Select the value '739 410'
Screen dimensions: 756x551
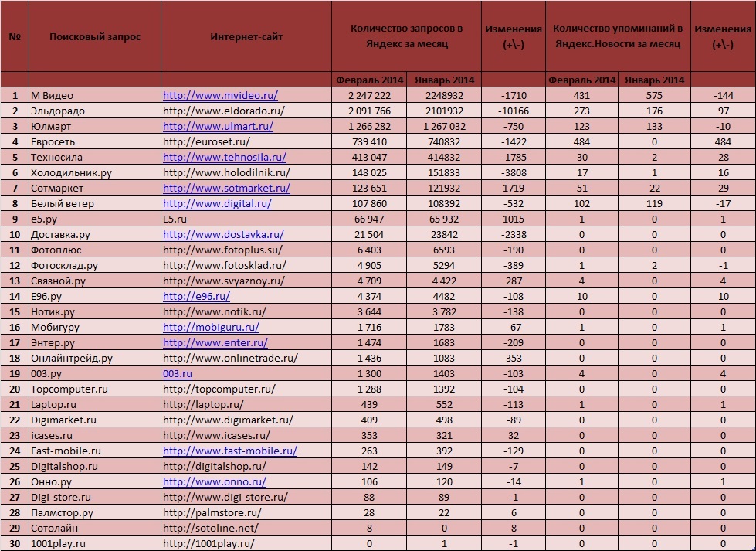coord(369,142)
